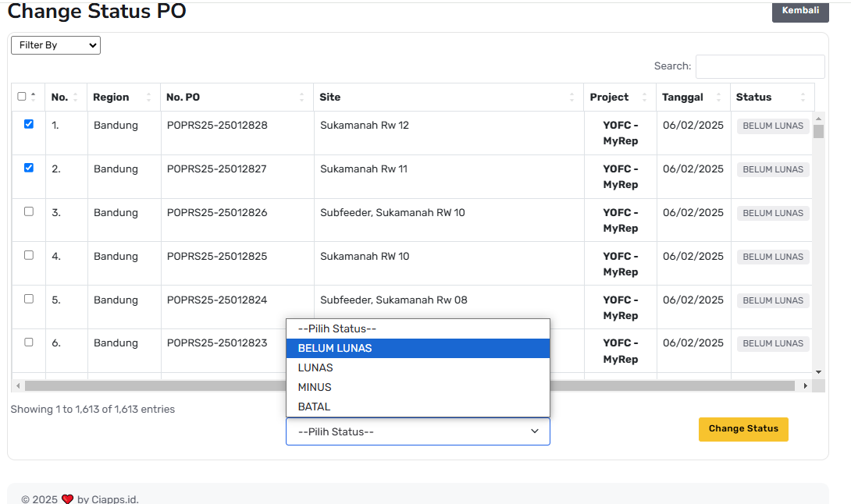
Task: Sort by Tanggal column arrows
Action: 718,98
